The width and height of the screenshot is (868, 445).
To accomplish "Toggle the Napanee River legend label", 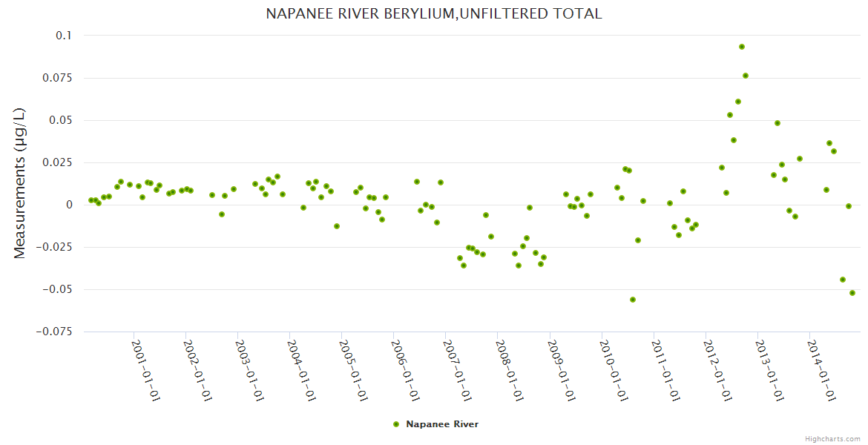I will 441,424.
